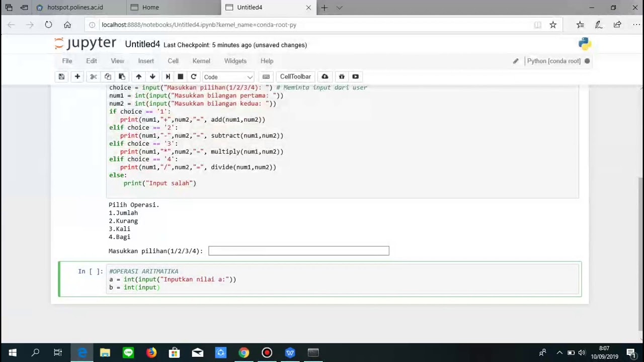Viewport: 644px width, 362px height.
Task: Open the File menu
Action: pos(67,61)
